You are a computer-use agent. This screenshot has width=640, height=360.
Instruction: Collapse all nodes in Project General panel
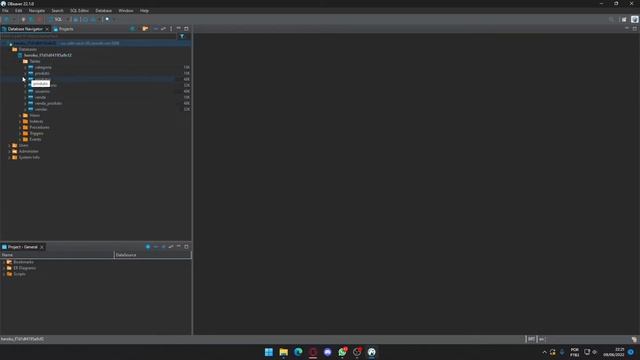(x=156, y=247)
